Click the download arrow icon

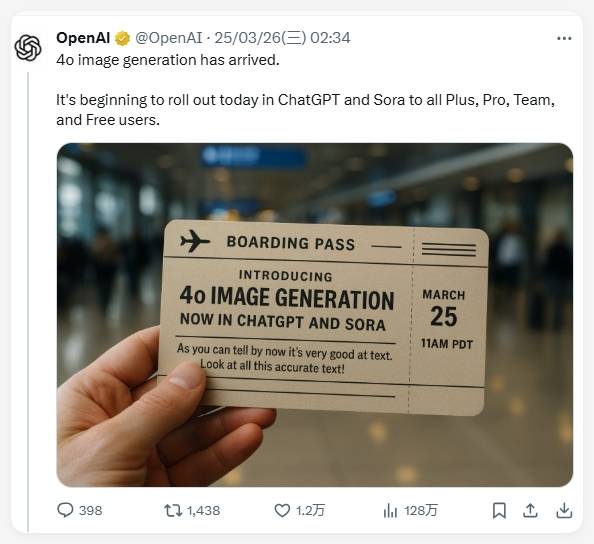[x=564, y=510]
